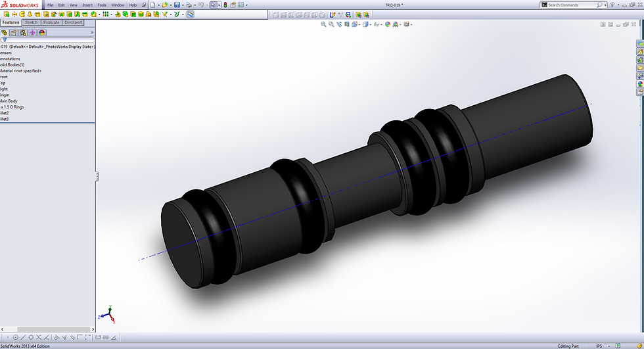
Task: Click the first features toolbar extrude icon
Action: pos(7,14)
